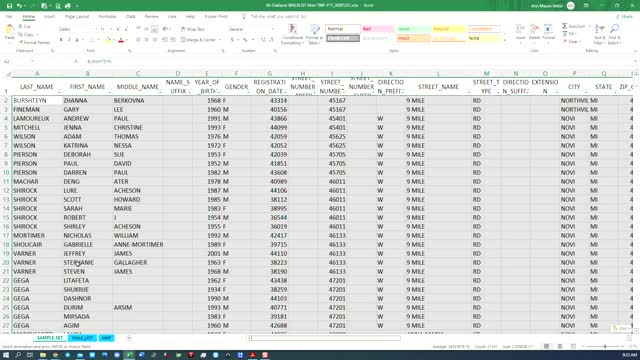Apply the Good cell style
This screenshot has width=640, height=360.
(413, 29)
